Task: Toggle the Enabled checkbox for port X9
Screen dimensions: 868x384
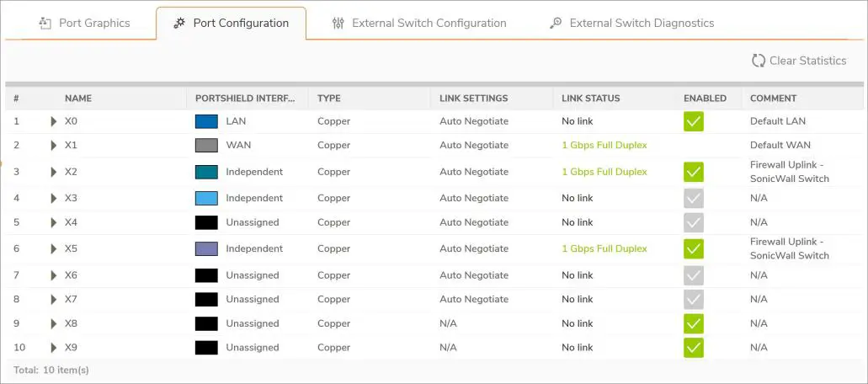Action: [x=694, y=347]
